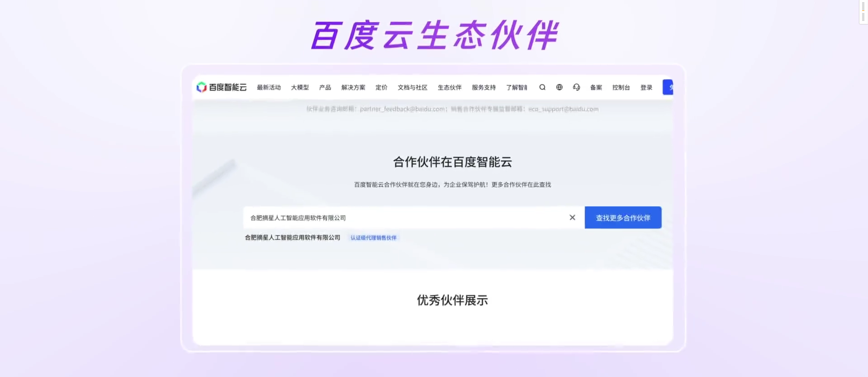Click the partner_feedback@baidu.com email text
The width and height of the screenshot is (868, 377).
click(402, 109)
